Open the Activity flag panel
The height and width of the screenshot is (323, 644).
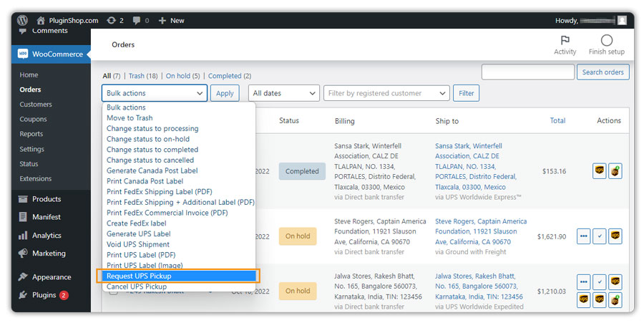tap(565, 45)
